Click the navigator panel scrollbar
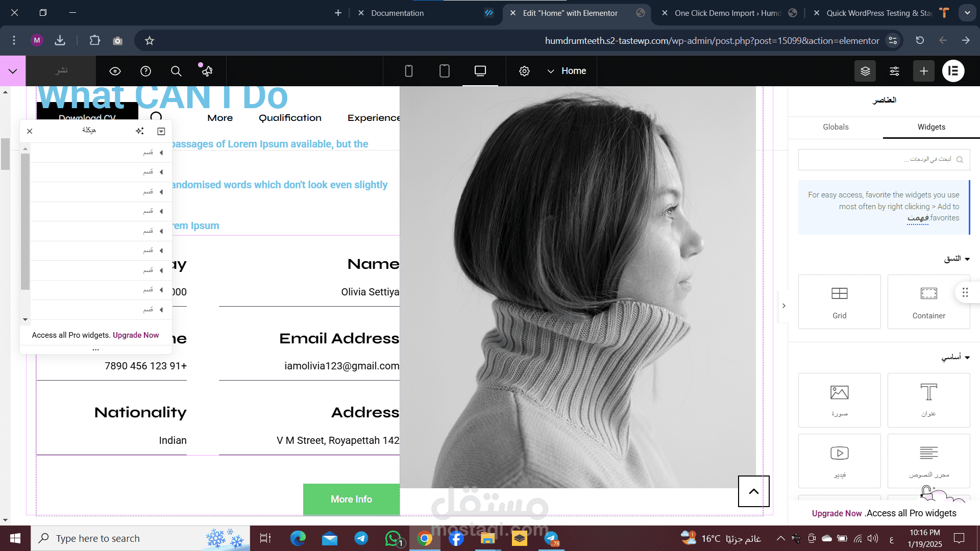Image resolution: width=980 pixels, height=551 pixels. pyautogui.click(x=25, y=222)
